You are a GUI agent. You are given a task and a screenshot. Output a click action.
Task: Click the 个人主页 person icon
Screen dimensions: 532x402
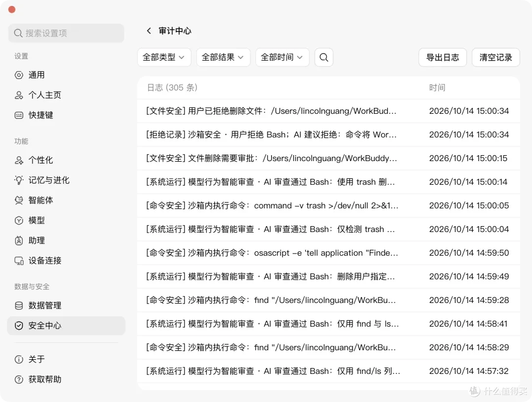point(19,95)
